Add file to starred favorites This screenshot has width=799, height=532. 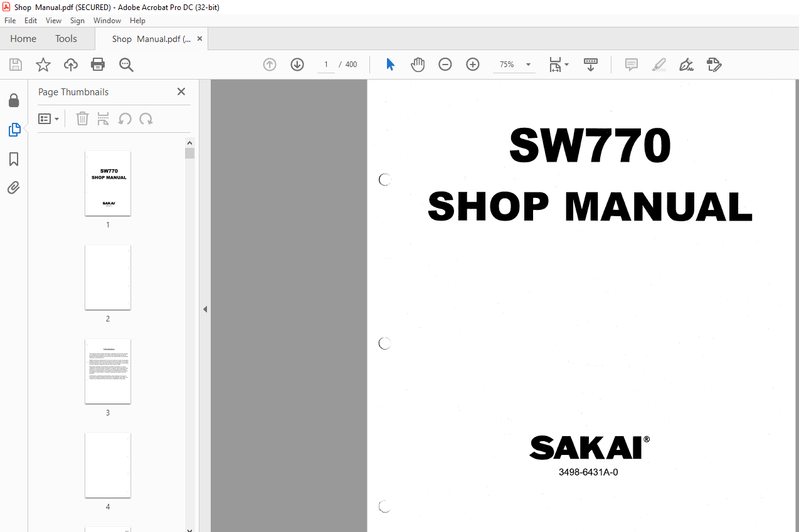tap(43, 65)
